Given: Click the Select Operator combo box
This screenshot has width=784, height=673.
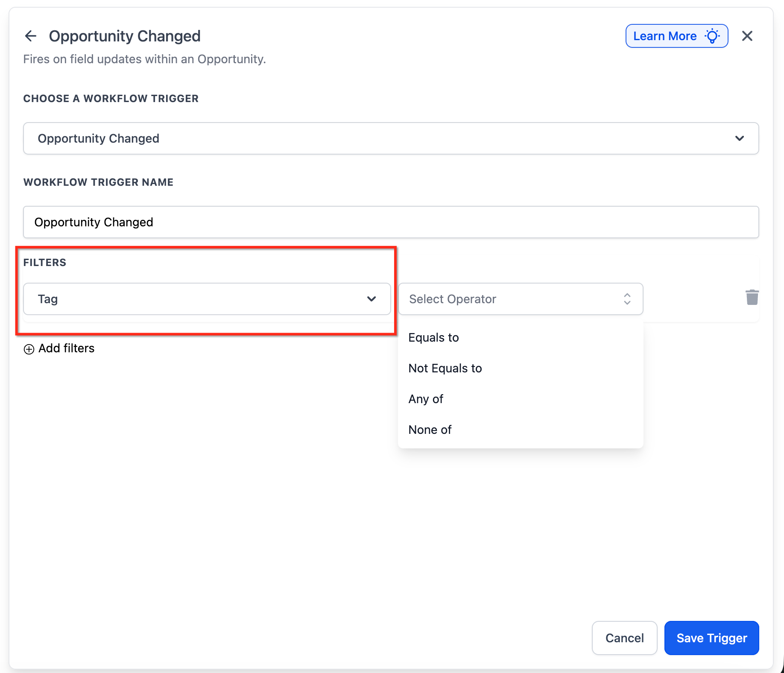Looking at the screenshot, I should tap(521, 299).
